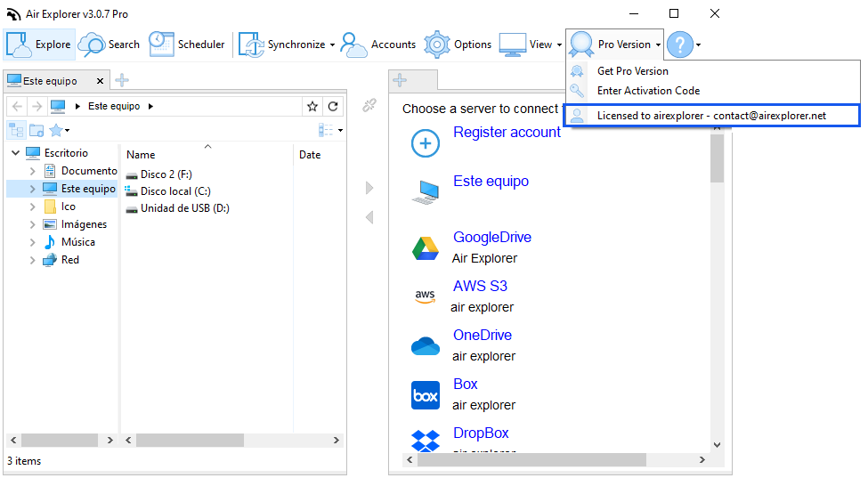This screenshot has width=868, height=478.
Task: Open the Search cloud tool
Action: click(x=109, y=45)
